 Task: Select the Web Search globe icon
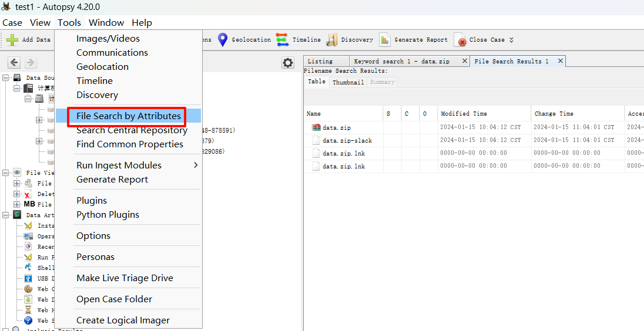pyautogui.click(x=28, y=320)
